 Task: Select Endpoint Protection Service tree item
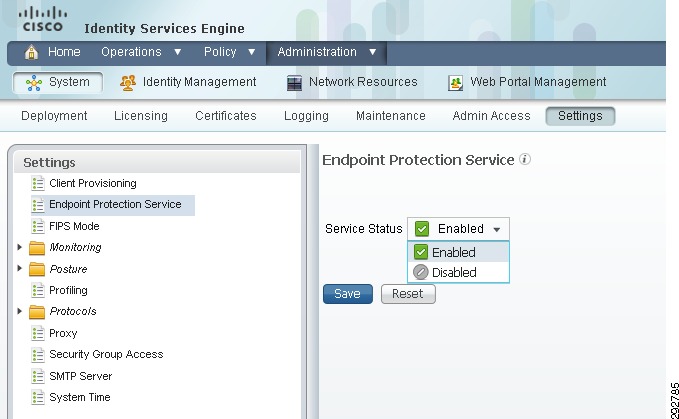[115, 204]
